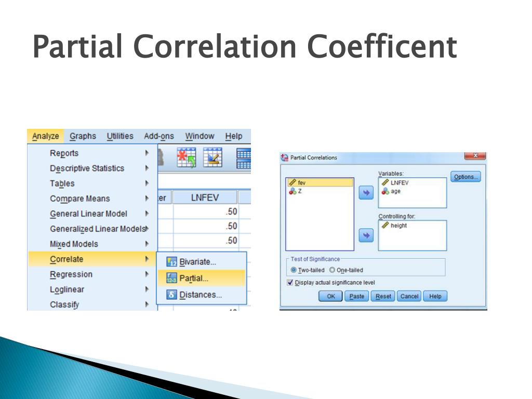This screenshot has height=399, width=532.
Task: Open the Help menu in menu bar
Action: pos(234,136)
